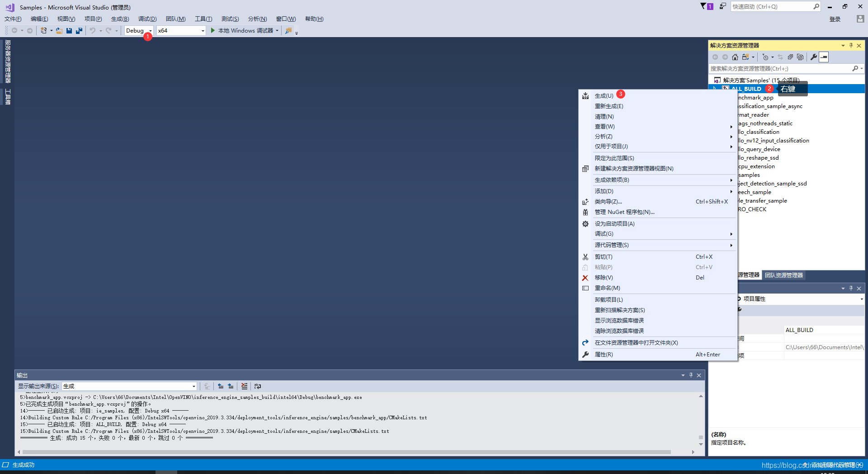The height and width of the screenshot is (474, 868).
Task: Click the Open File folder icon
Action: (59, 31)
